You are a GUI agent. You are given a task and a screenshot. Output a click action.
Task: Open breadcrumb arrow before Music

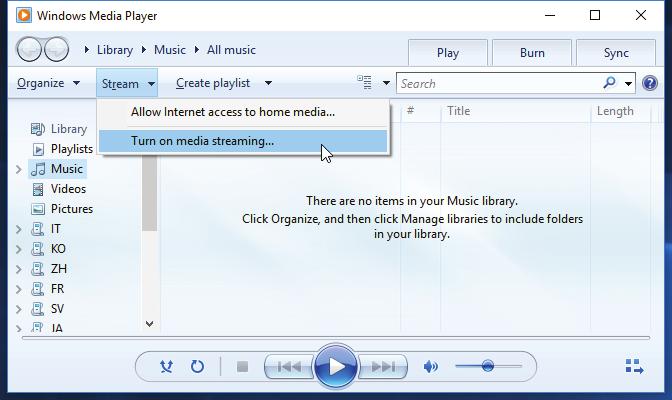[x=144, y=50]
